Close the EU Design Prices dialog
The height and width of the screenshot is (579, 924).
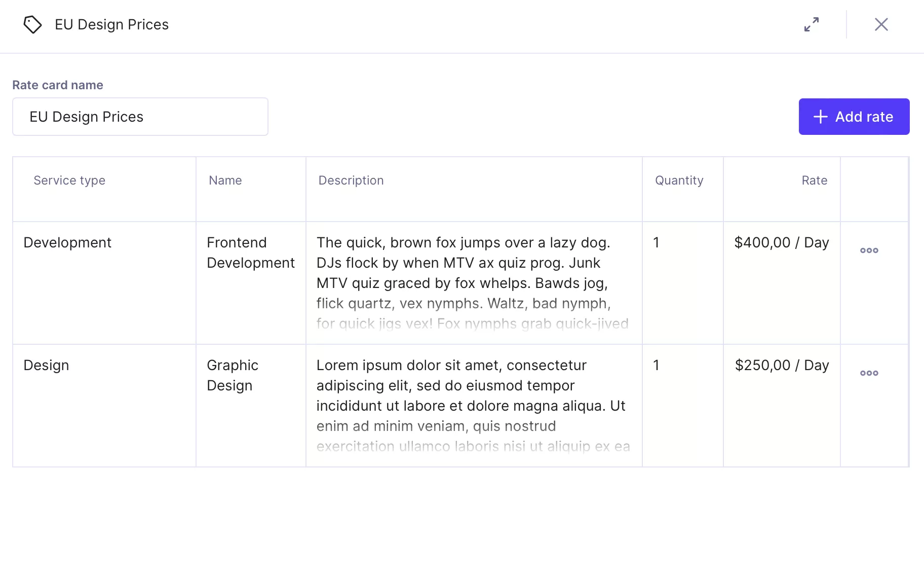click(881, 24)
